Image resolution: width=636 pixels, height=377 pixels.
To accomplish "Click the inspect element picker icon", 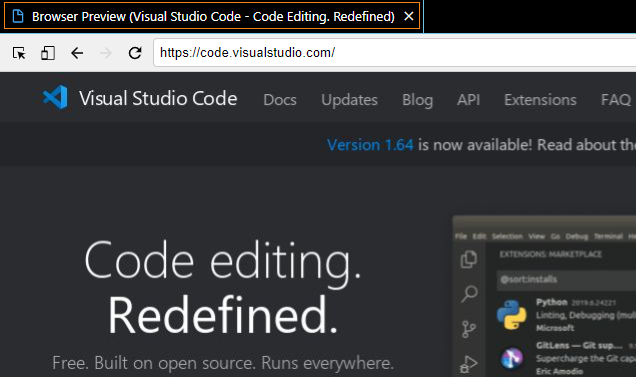I will (x=19, y=53).
